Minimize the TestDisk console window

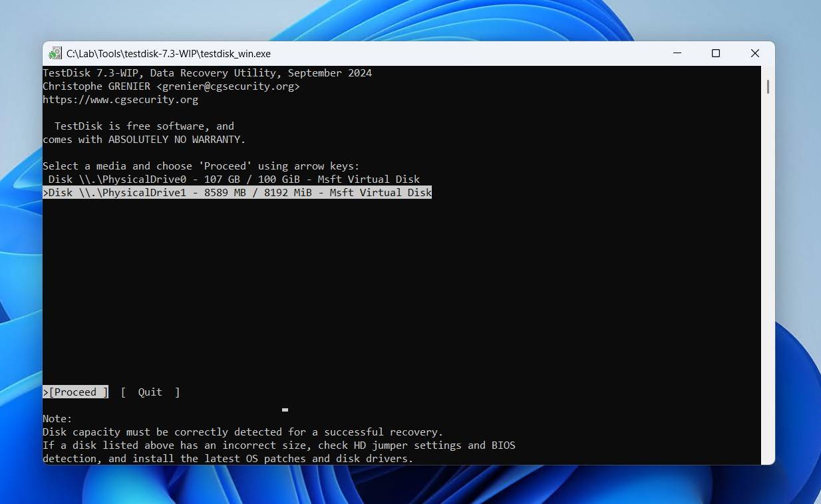tap(677, 53)
